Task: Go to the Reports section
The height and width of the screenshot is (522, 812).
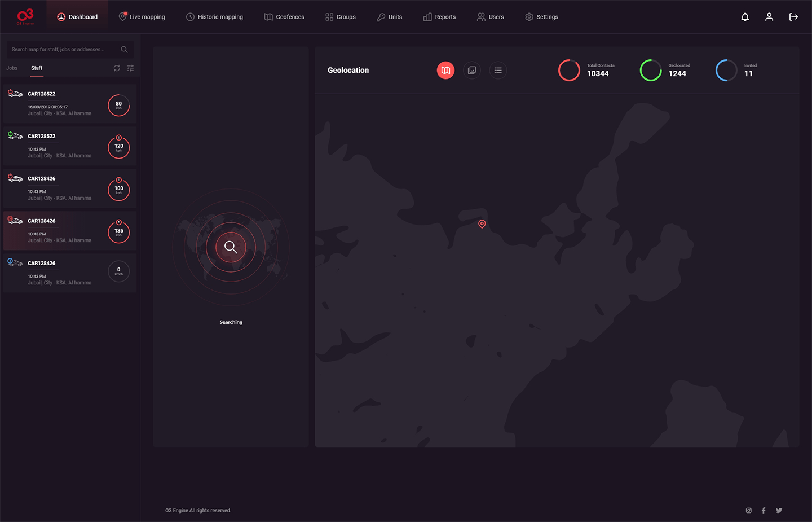Action: click(439, 17)
